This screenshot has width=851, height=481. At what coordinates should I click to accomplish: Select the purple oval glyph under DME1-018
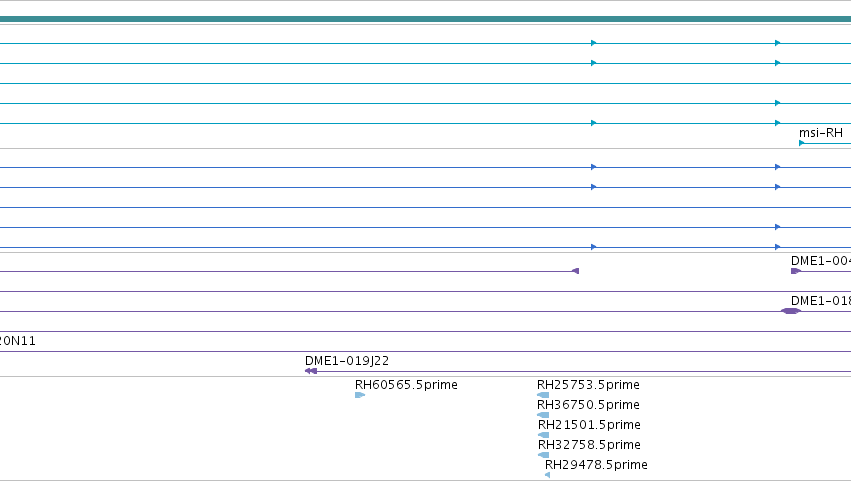[791, 311]
